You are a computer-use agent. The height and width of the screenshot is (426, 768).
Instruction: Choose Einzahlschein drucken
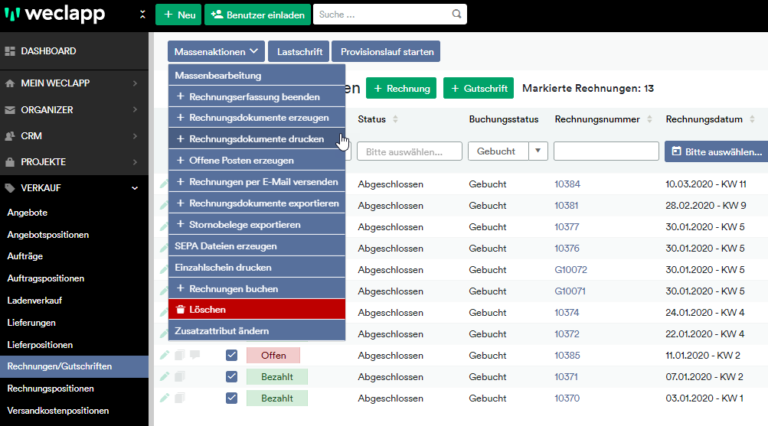tap(257, 267)
